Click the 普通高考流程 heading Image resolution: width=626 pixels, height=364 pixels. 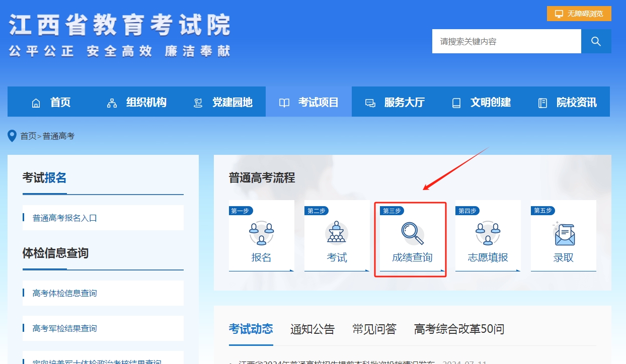click(x=262, y=177)
